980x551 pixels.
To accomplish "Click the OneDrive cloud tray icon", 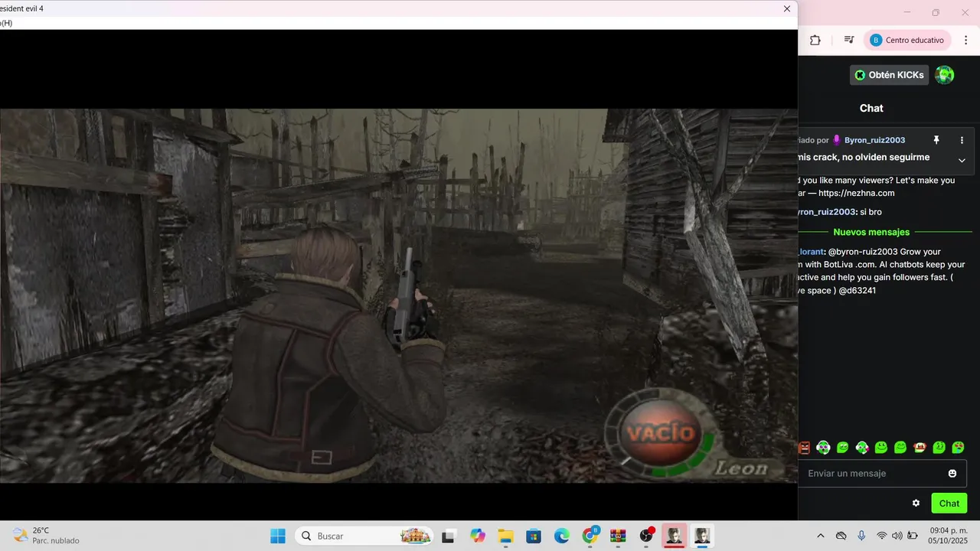I will [x=841, y=536].
